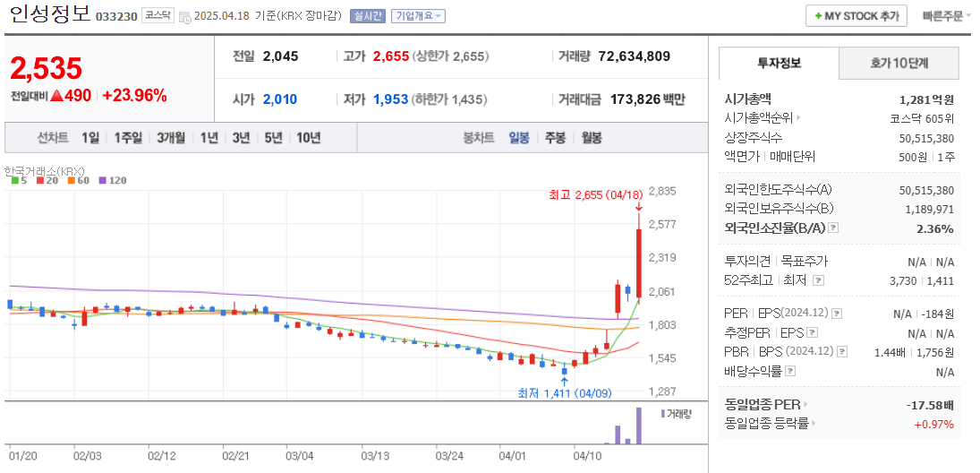Click the 시가총액 value 1,281억원
The height and width of the screenshot is (473, 980).
926,99
